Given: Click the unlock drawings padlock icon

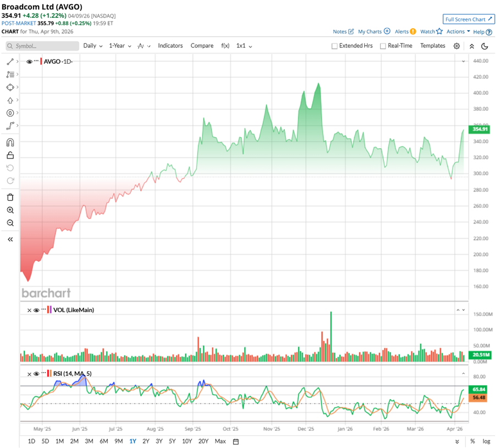Looking at the screenshot, I should 10,155.
